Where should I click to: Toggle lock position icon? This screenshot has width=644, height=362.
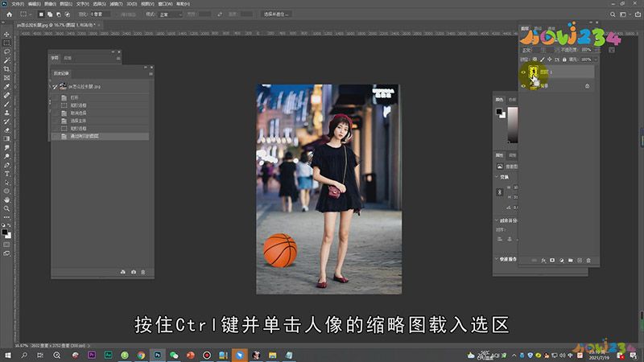click(x=550, y=60)
